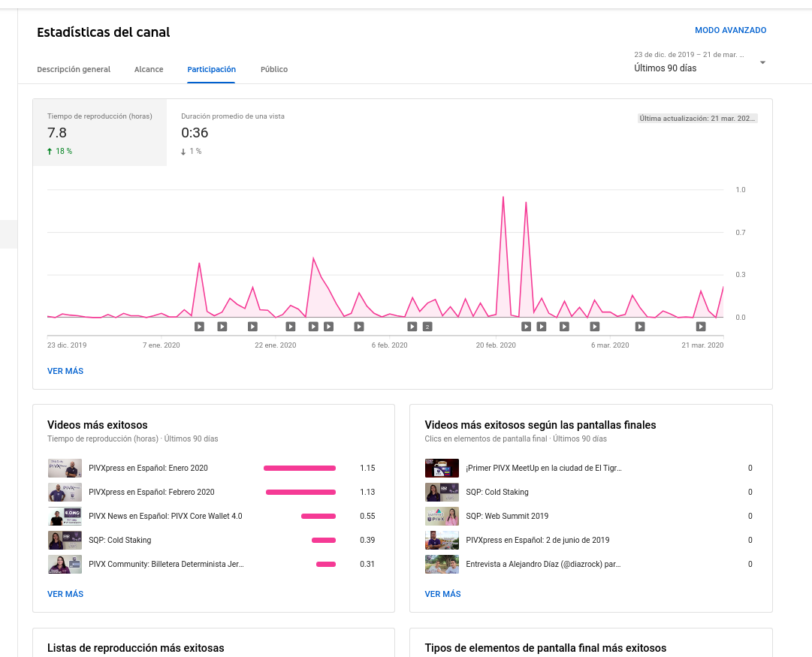Switch to the Descripción general tab
Viewport: 812px width, 657px height.
(x=74, y=69)
